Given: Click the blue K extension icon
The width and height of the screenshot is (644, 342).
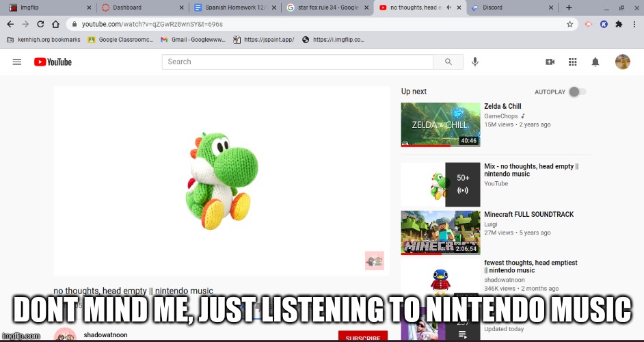Looking at the screenshot, I should tap(604, 24).
